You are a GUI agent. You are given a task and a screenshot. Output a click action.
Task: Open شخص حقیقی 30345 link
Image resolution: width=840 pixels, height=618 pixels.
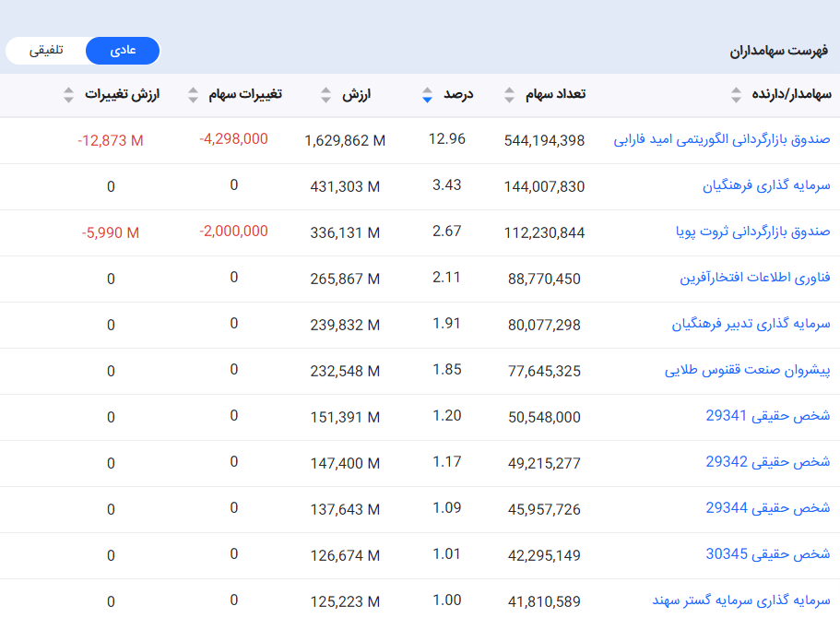(768, 554)
